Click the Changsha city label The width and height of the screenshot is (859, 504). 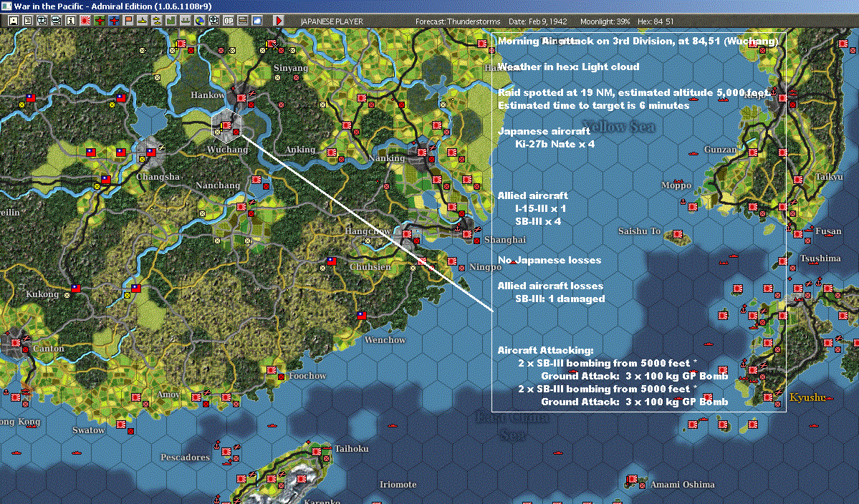pos(158,177)
